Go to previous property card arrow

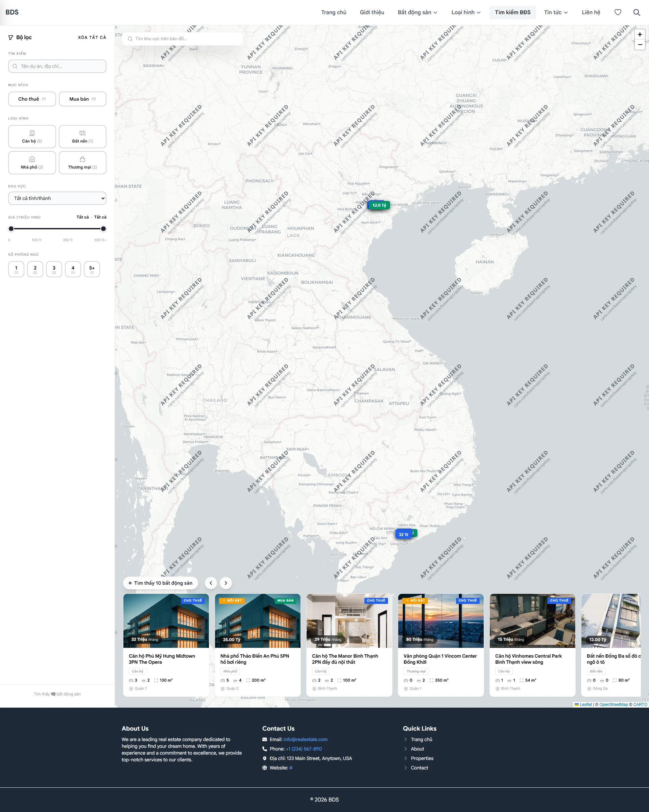(211, 583)
